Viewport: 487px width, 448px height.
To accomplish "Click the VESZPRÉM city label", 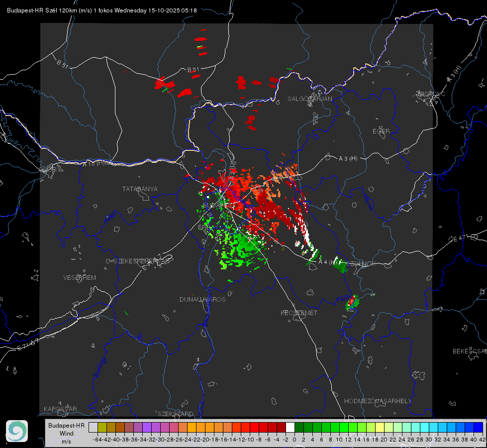I will pyautogui.click(x=80, y=277).
